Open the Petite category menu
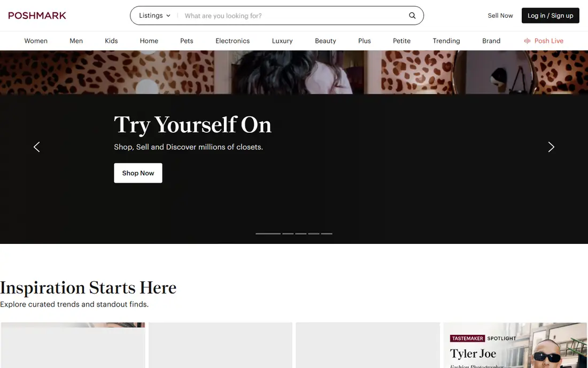This screenshot has height=368, width=588. (401, 41)
